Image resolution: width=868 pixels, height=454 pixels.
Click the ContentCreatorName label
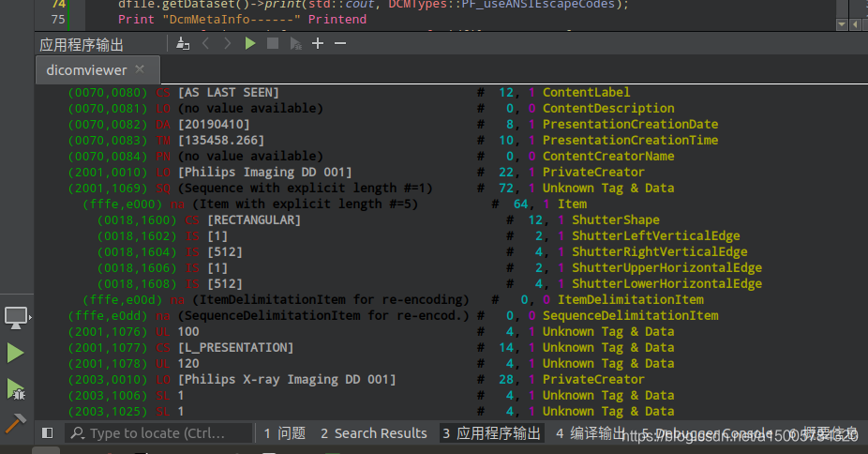tap(608, 157)
